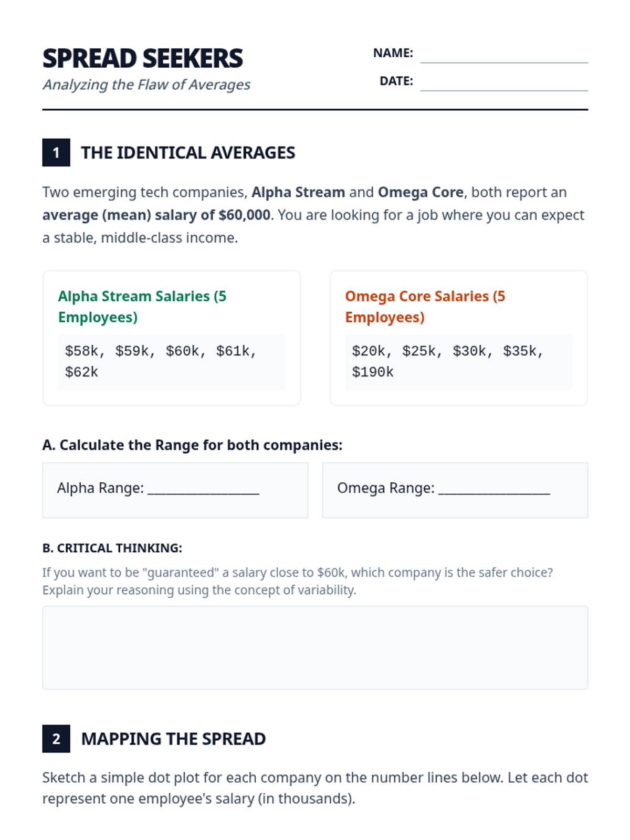Fill in the Alpha Range answer blank
630x840 pixels.
point(203,489)
